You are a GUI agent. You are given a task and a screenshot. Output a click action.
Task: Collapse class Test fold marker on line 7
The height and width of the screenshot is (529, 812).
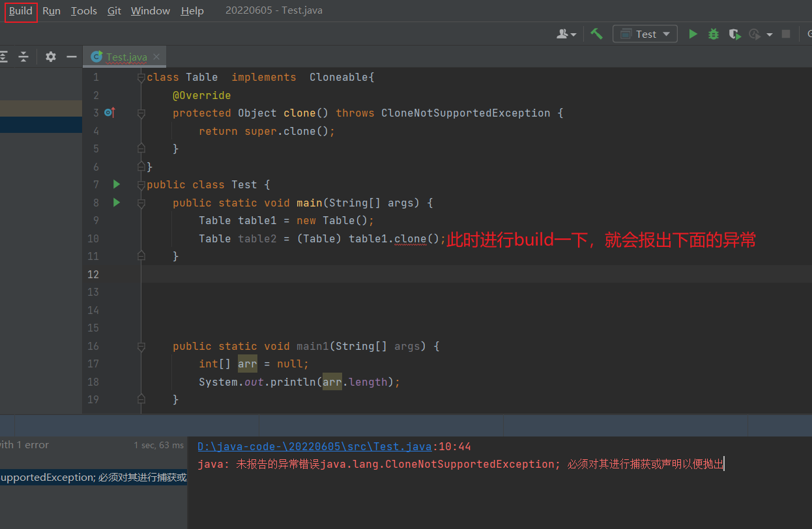tap(141, 185)
